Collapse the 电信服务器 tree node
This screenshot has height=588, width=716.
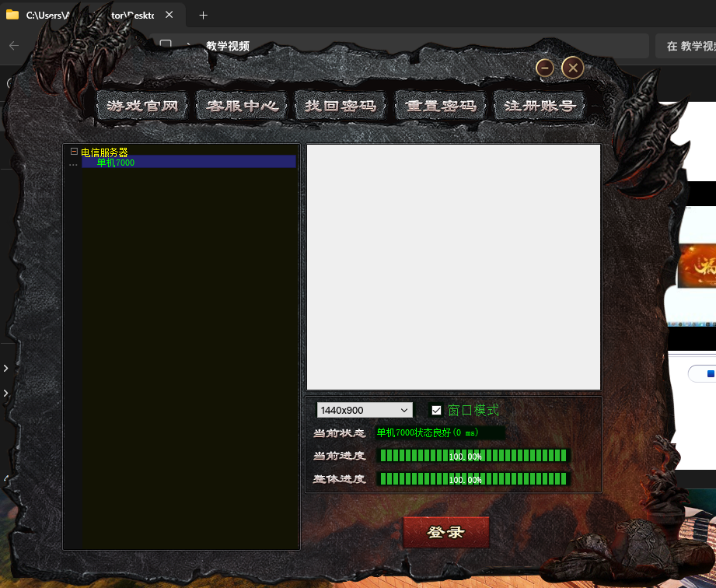click(74, 152)
